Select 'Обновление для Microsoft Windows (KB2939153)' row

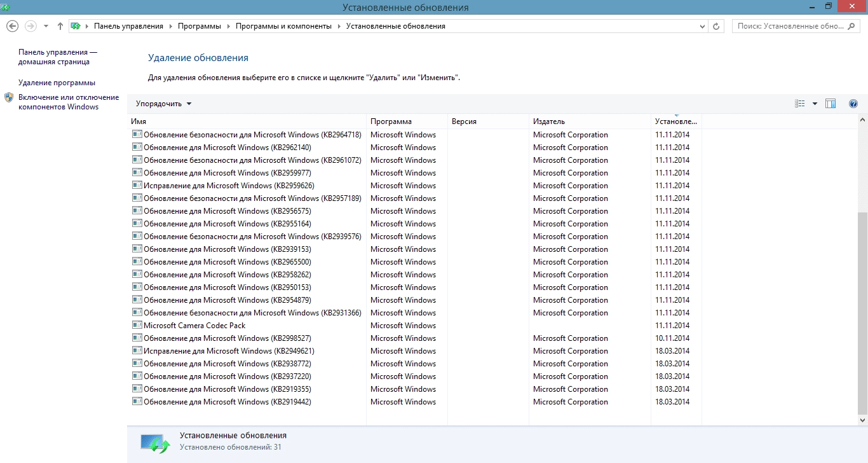415,249
